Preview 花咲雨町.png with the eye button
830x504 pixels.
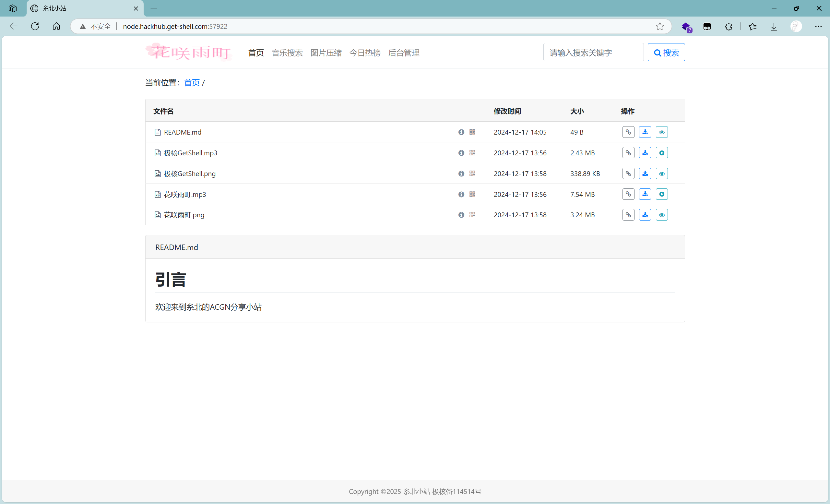(662, 215)
